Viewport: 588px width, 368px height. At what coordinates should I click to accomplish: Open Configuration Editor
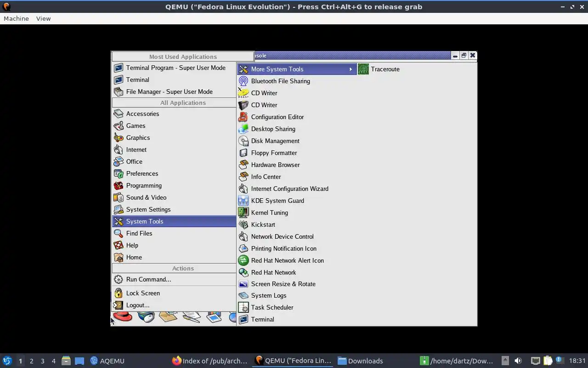[x=297, y=117]
